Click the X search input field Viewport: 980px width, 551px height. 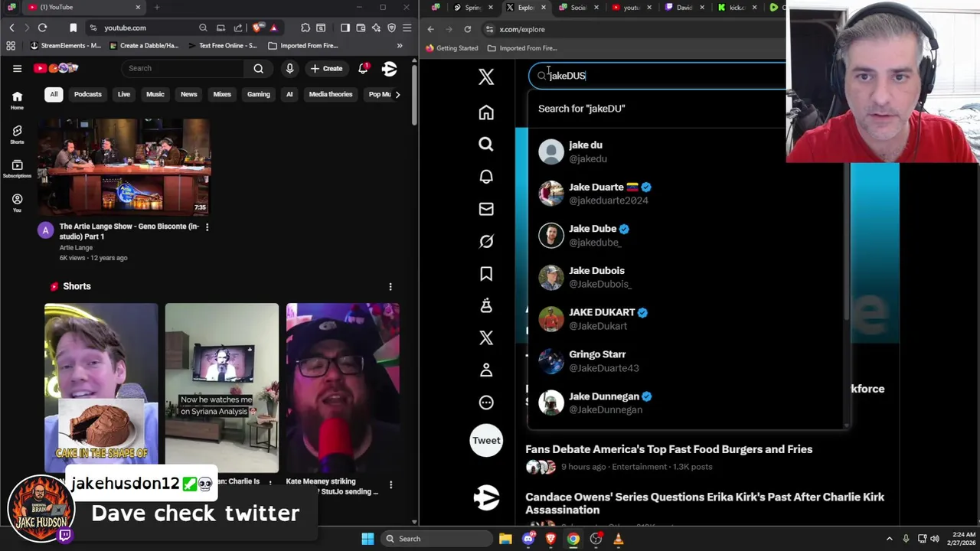[x=666, y=76]
